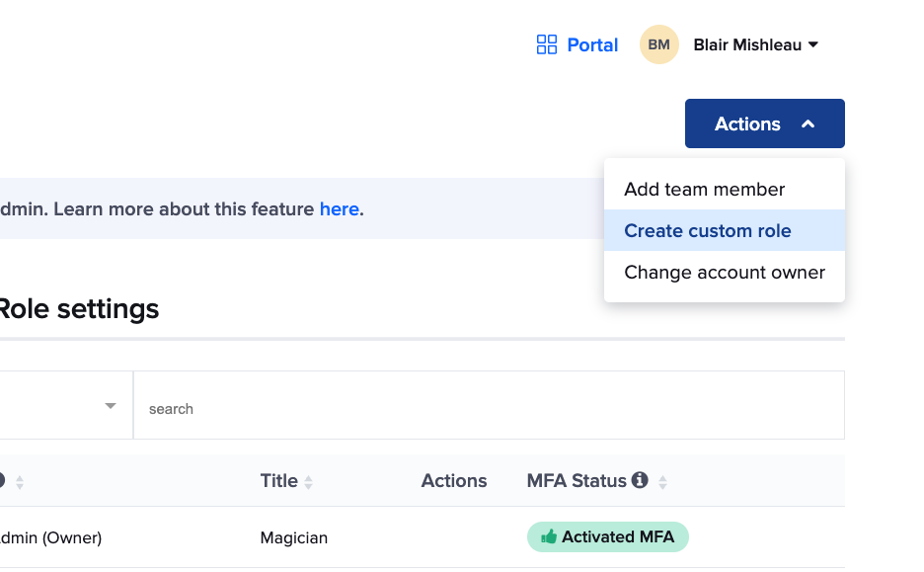Click the BM user avatar
Viewport: 924px width, 572px height.
coord(658,44)
